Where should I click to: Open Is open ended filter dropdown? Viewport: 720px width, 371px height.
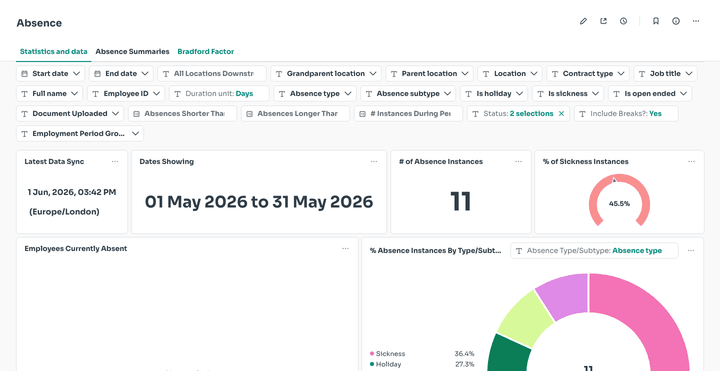point(650,94)
